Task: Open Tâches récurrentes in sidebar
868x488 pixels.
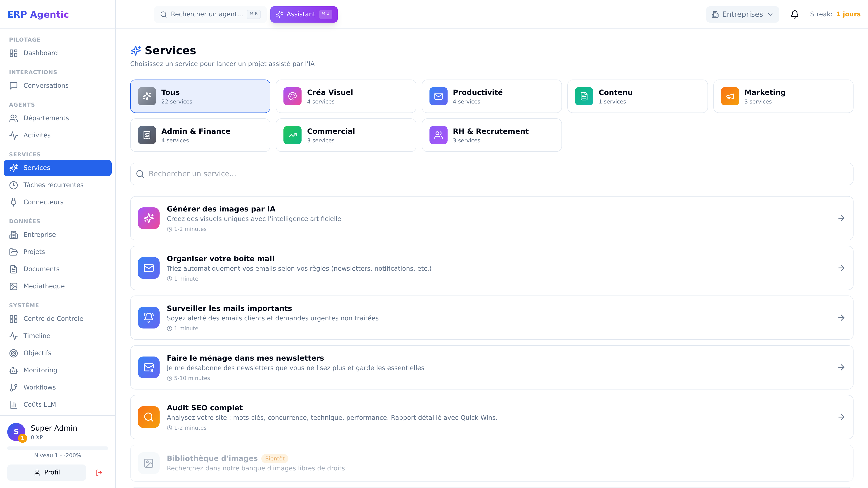Action: 53,185
